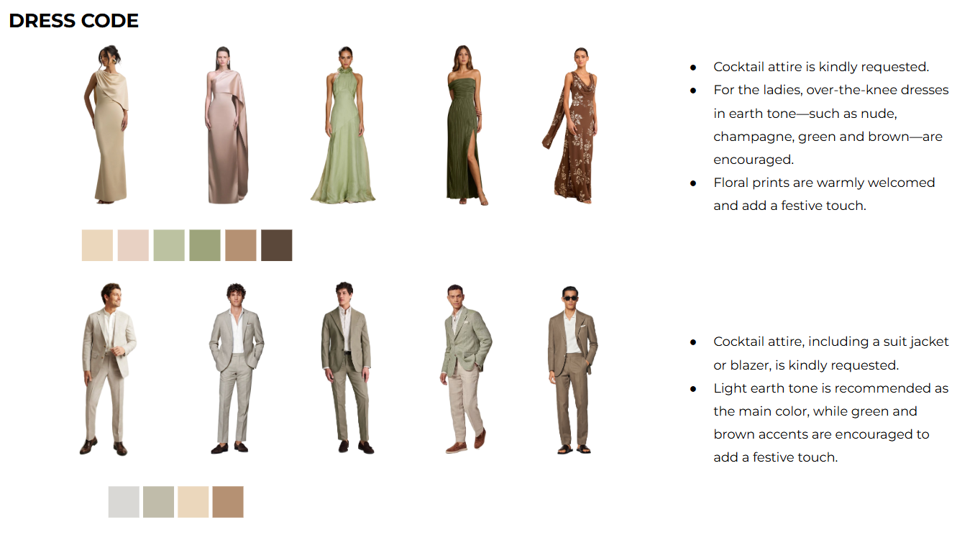Screen dimensions: 980x535
Task: Select the curly-haired man in the gray suit
Action: click(x=237, y=368)
